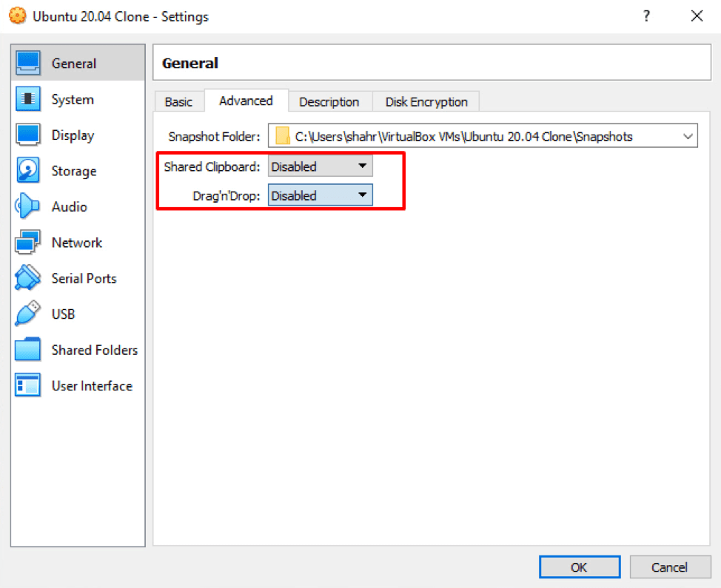The image size is (721, 588).
Task: Click the help question mark
Action: point(646,16)
